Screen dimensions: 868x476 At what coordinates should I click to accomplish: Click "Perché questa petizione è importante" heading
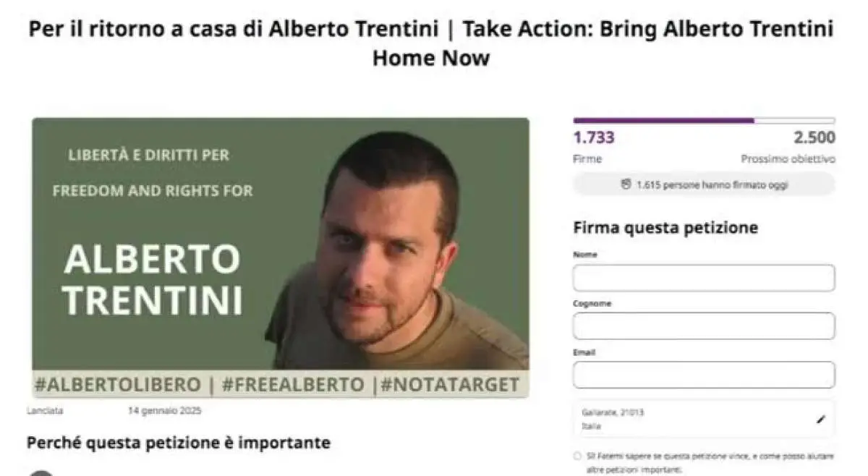179,442
